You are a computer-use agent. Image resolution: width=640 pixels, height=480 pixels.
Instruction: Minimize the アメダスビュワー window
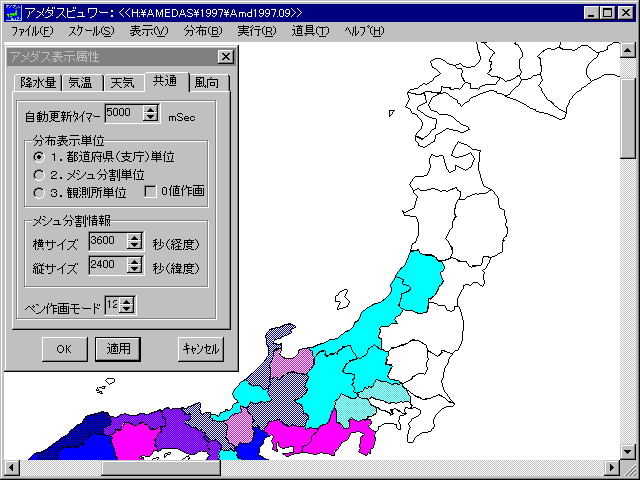click(591, 13)
